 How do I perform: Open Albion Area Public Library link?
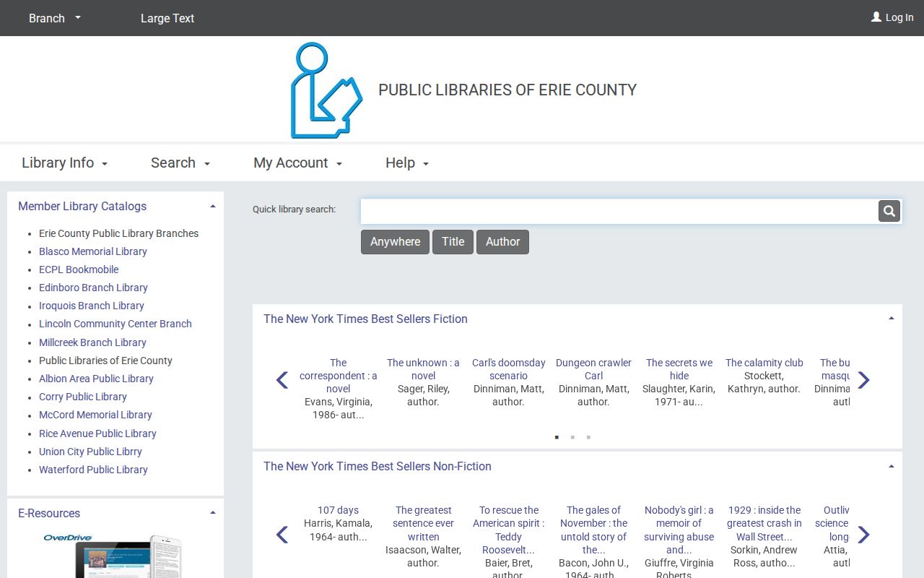[96, 379]
